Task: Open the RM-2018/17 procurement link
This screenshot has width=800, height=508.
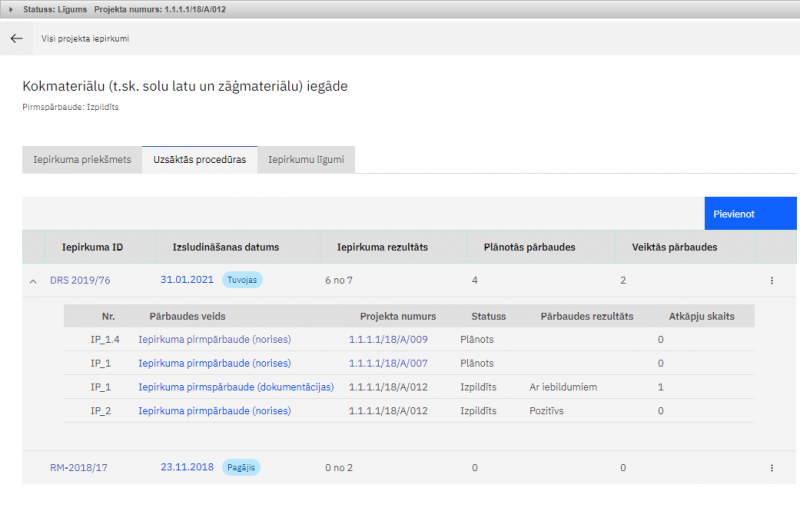Action: click(x=80, y=467)
